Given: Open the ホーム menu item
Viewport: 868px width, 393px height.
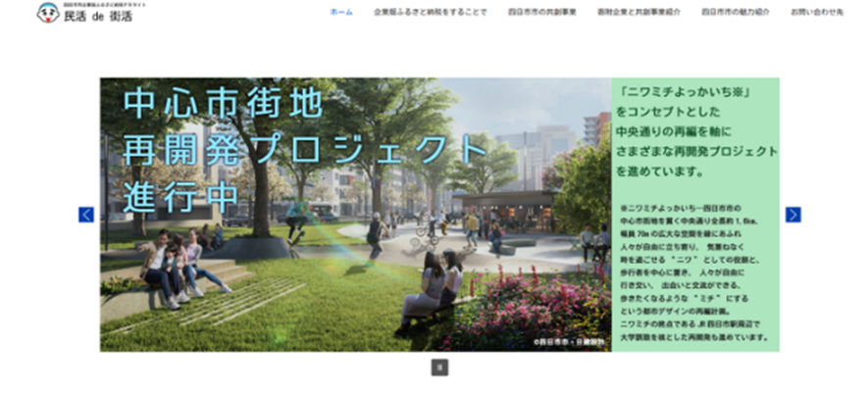Looking at the screenshot, I should [x=341, y=13].
